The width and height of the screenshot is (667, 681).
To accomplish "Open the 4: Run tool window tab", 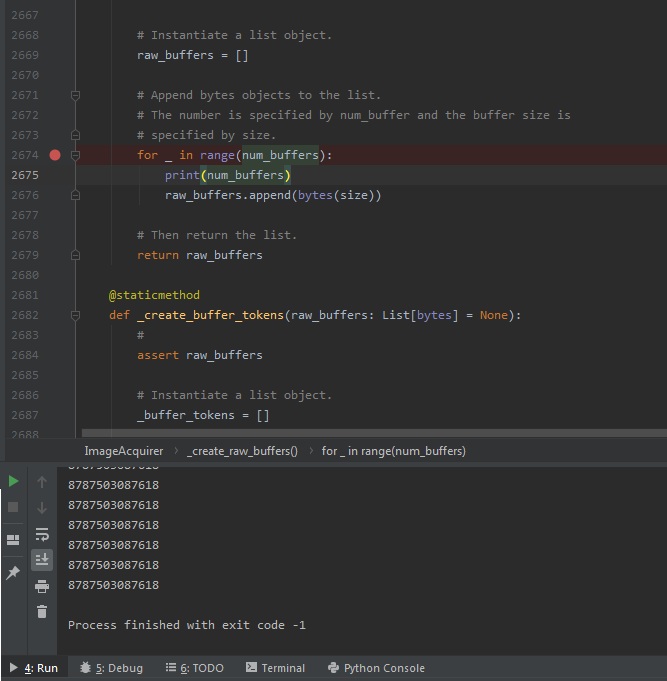I will (34, 668).
